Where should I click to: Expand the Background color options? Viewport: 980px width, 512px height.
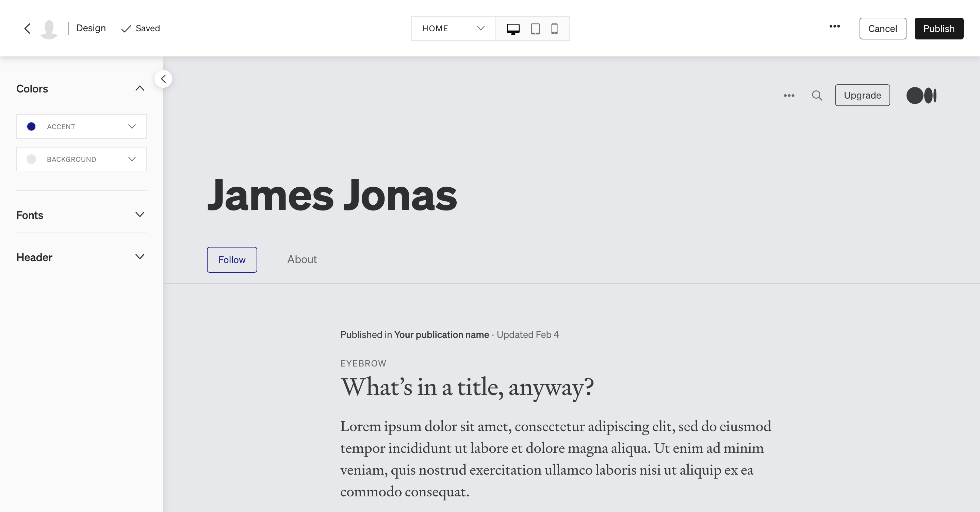pos(132,158)
